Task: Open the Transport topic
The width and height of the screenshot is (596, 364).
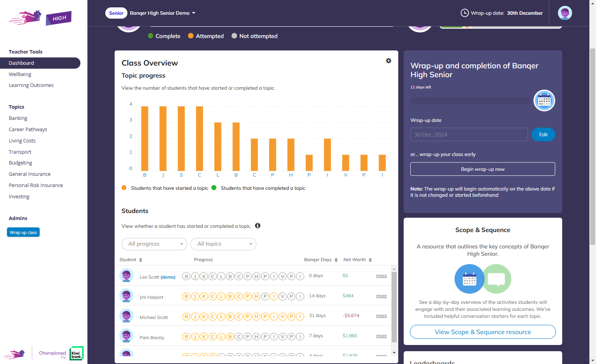Action: click(x=20, y=152)
